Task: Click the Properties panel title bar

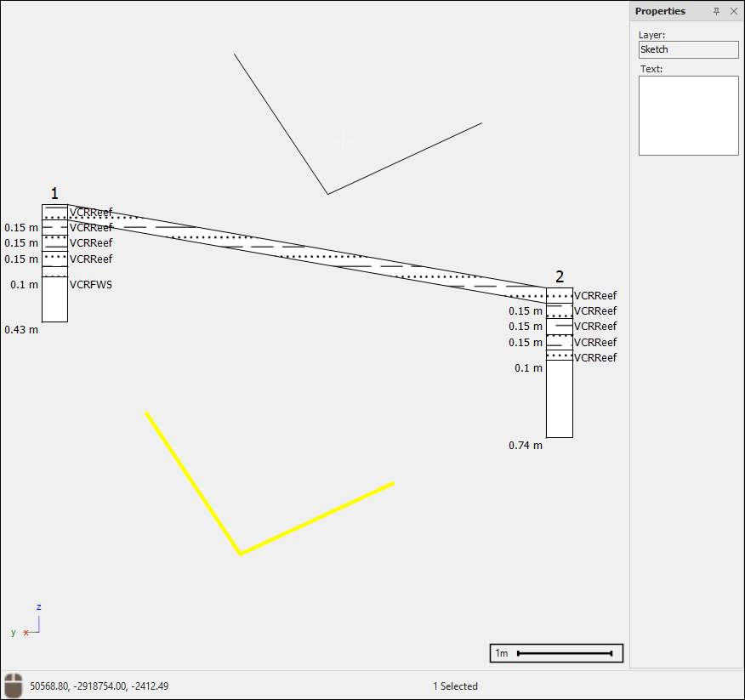Action: click(x=661, y=11)
